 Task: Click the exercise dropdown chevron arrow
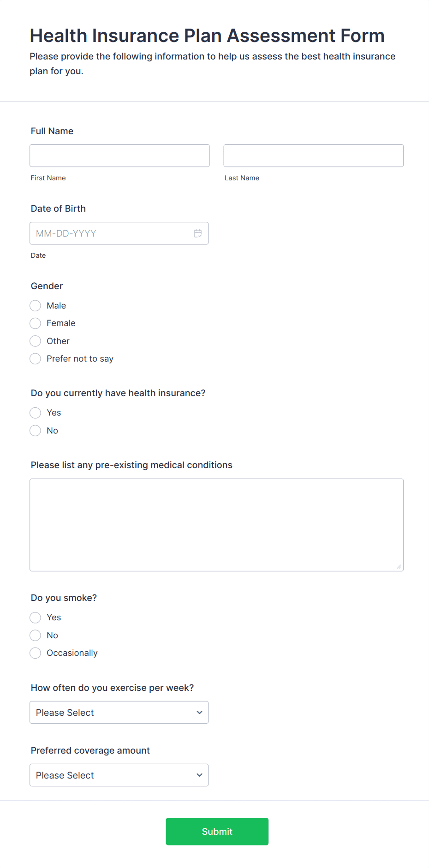point(199,713)
